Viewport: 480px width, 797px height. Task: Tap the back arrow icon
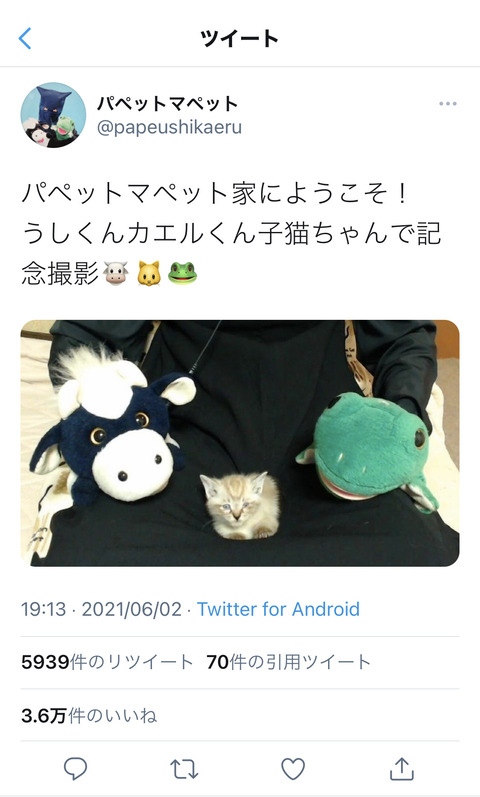tap(25, 39)
